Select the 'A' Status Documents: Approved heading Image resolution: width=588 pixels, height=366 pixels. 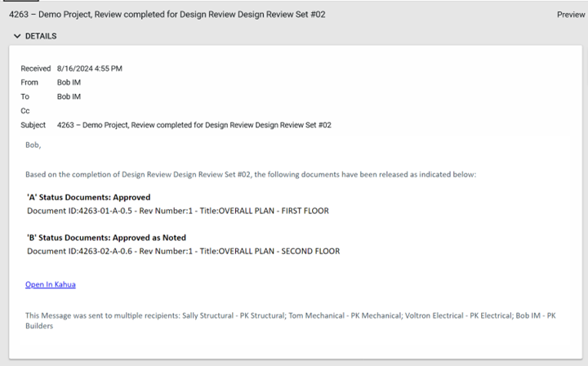pyautogui.click(x=88, y=197)
